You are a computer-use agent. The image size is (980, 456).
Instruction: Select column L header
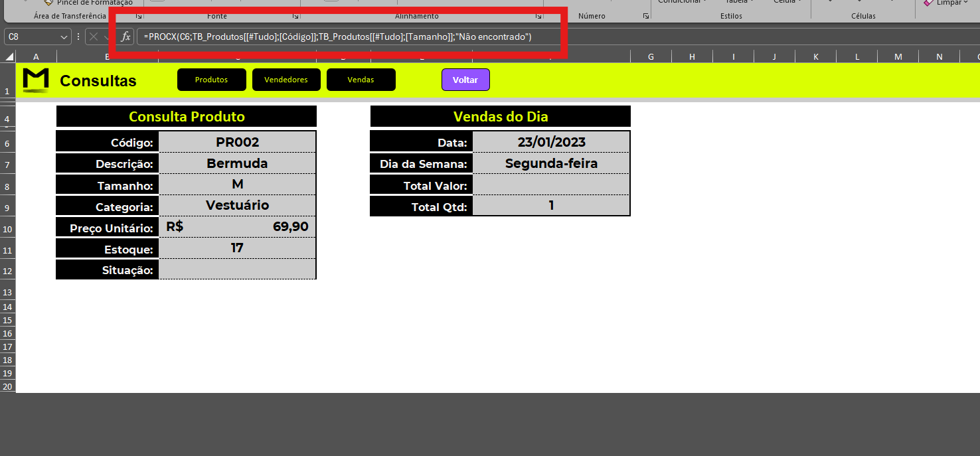pos(857,57)
